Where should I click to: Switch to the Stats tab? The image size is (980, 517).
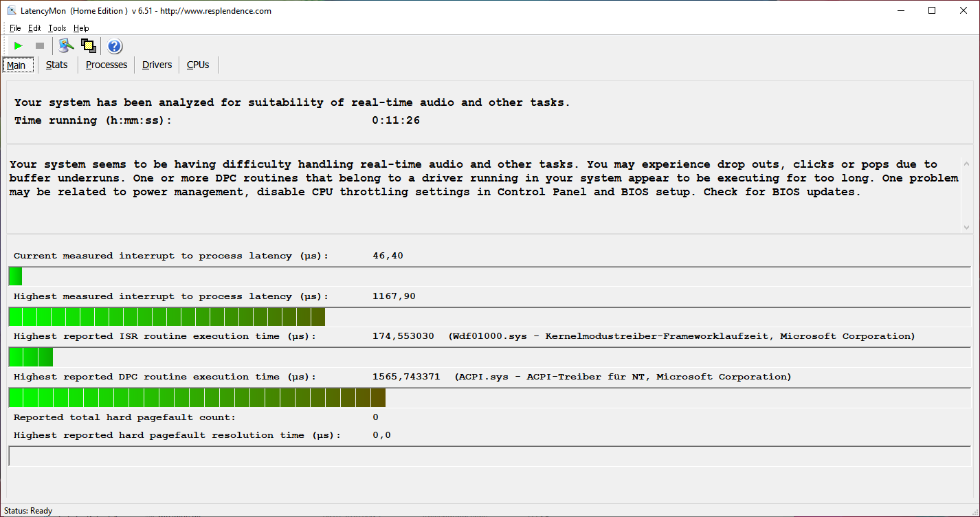(57, 65)
